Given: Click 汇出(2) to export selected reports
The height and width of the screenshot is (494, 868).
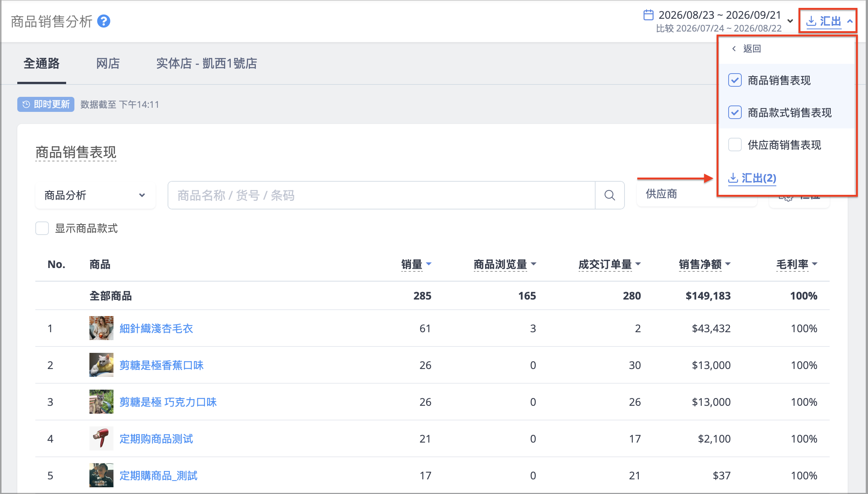Looking at the screenshot, I should tap(752, 178).
